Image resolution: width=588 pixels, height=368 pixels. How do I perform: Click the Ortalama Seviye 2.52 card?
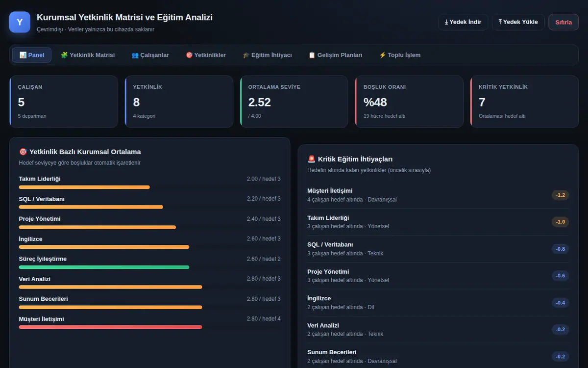[294, 102]
